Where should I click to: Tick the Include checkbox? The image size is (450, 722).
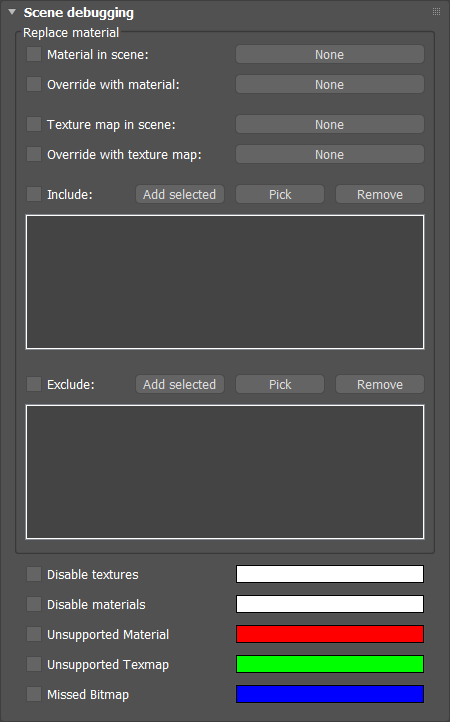(x=34, y=194)
